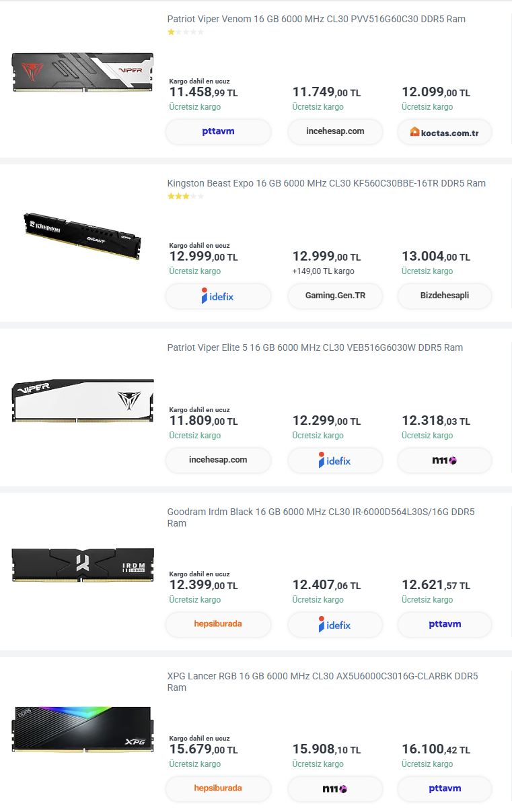Click the star rating of Patriot Viper Venom
This screenshot has height=812, width=512.
click(186, 32)
